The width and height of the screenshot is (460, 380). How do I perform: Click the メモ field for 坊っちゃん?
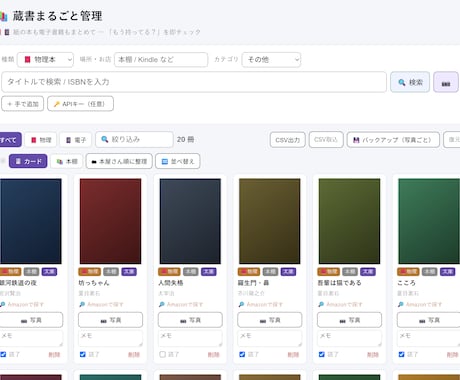(110, 338)
